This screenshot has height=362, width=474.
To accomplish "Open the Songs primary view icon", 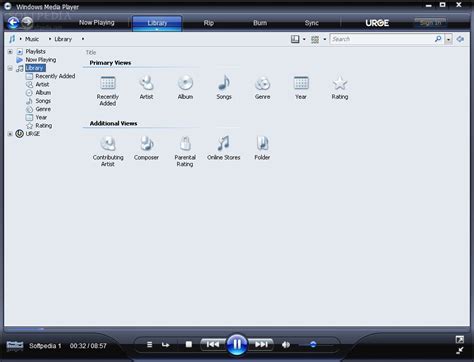I will pyautogui.click(x=224, y=87).
